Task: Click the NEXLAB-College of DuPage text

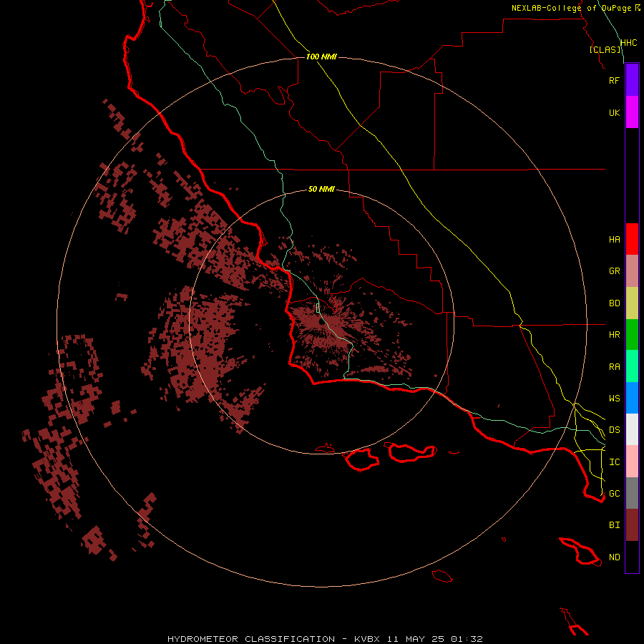Action: (x=572, y=8)
